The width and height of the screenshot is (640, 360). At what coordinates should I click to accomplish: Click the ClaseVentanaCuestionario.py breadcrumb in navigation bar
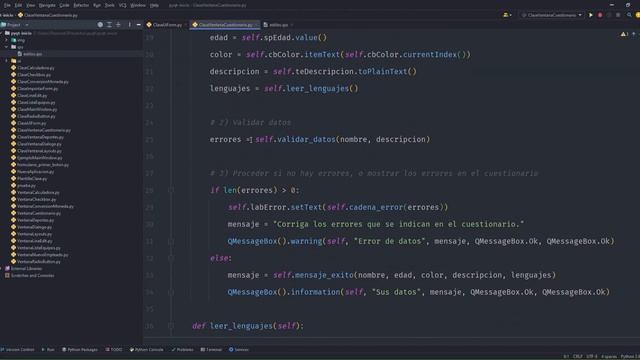[48, 15]
